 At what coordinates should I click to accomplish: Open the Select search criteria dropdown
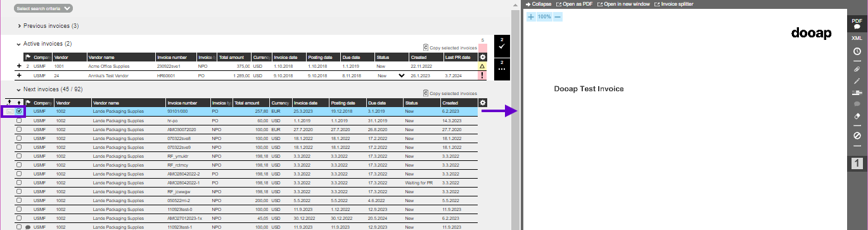(x=44, y=8)
